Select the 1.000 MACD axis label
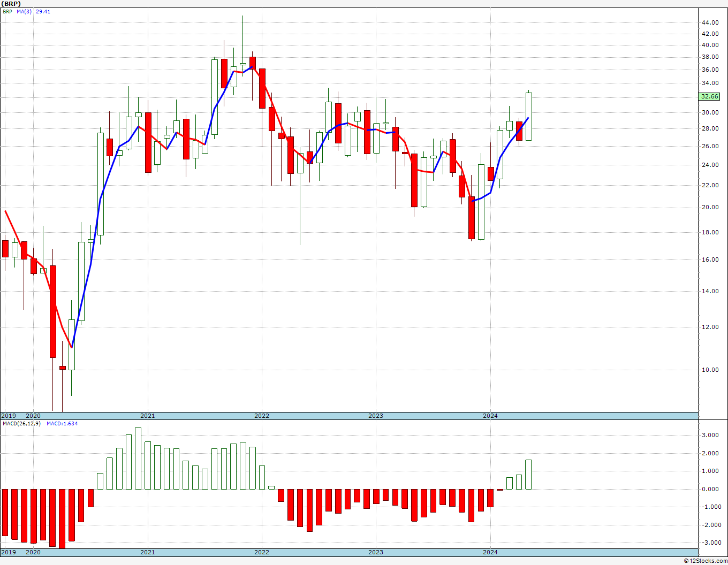The image size is (728, 565). [x=710, y=471]
